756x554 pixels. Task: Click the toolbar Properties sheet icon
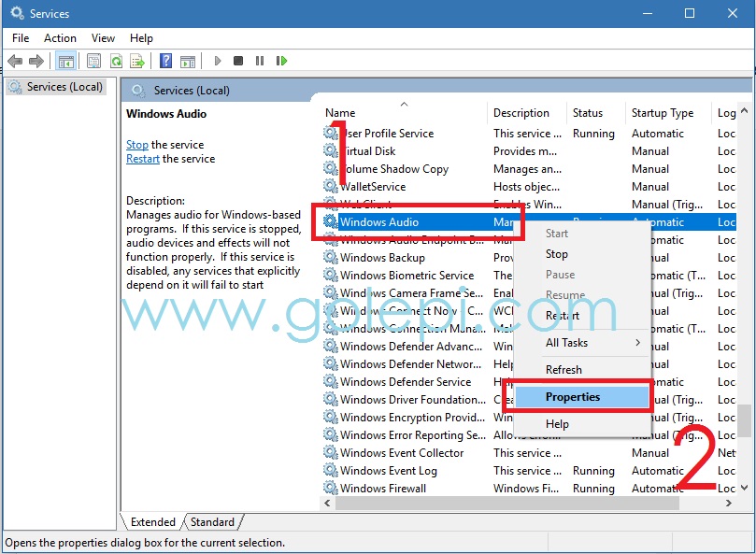(x=93, y=62)
